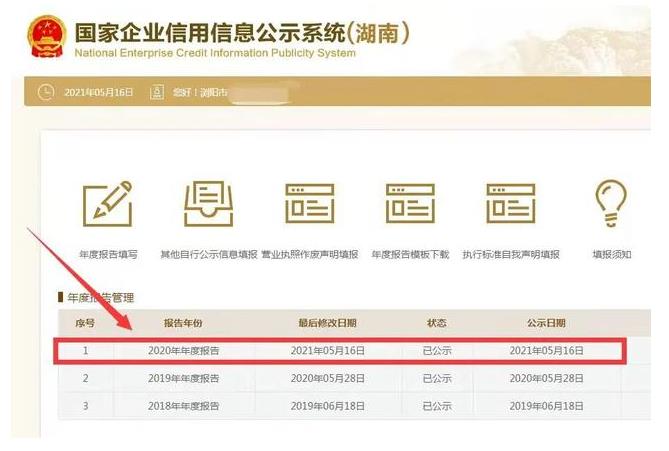
Task: Click the 报告年份 column header
Action: coord(183,324)
